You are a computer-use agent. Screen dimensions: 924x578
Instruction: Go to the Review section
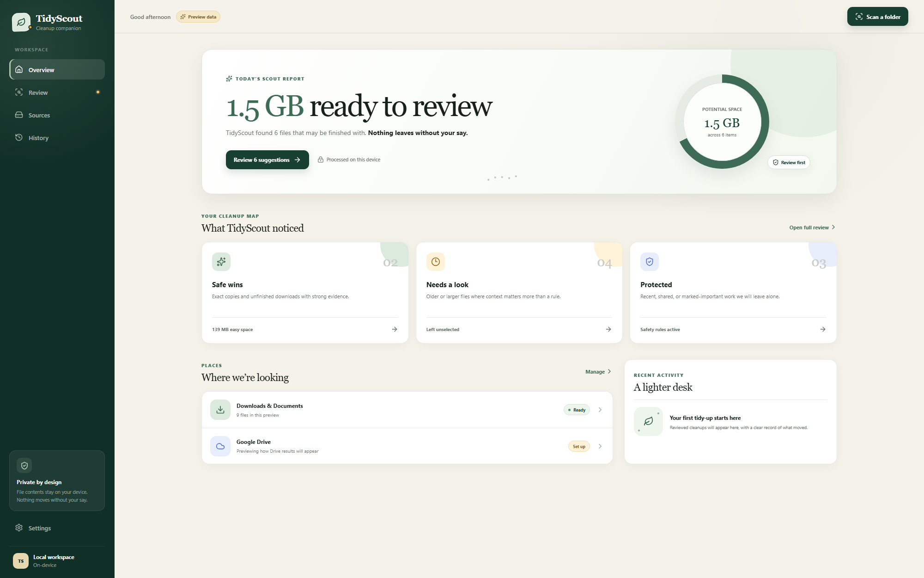(57, 92)
